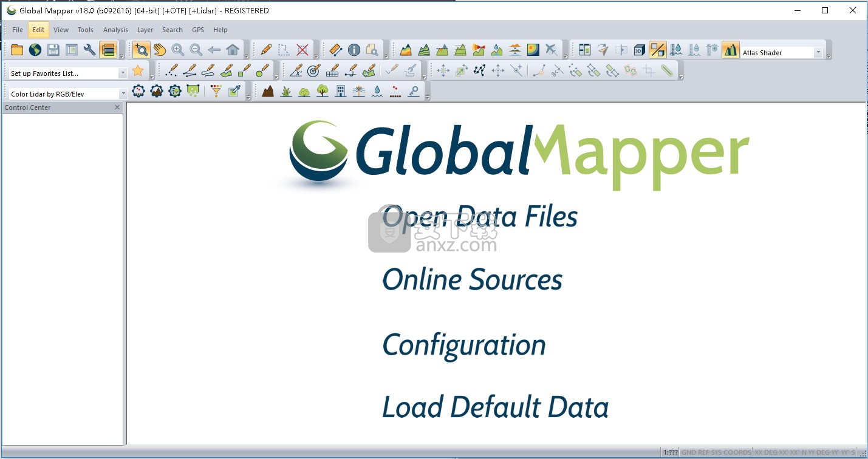Click the Zoom In magnifier icon
Viewport: 868px width, 459px height.
(177, 50)
